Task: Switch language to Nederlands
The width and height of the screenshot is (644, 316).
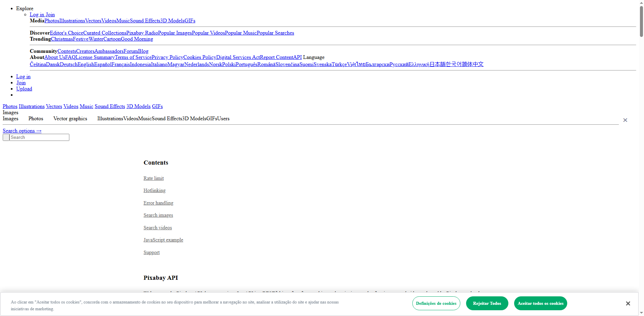Action: [x=197, y=64]
